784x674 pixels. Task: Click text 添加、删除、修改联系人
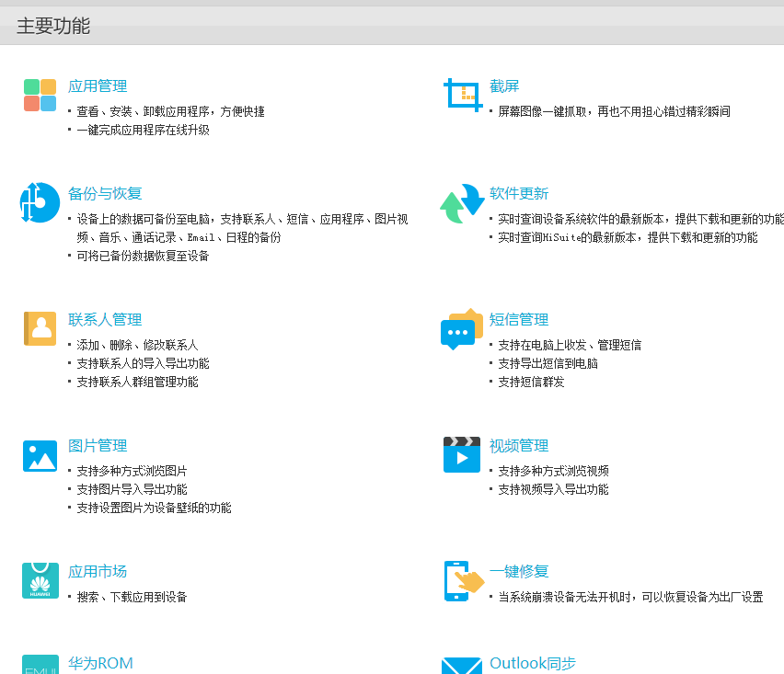tap(137, 345)
